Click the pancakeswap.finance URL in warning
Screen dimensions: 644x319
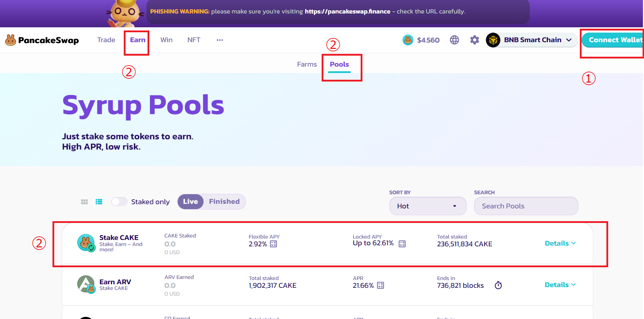pyautogui.click(x=348, y=11)
